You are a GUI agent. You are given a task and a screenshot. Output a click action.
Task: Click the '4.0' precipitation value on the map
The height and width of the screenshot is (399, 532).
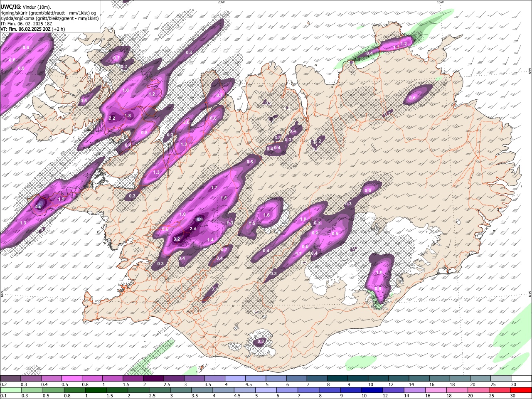click(39, 207)
